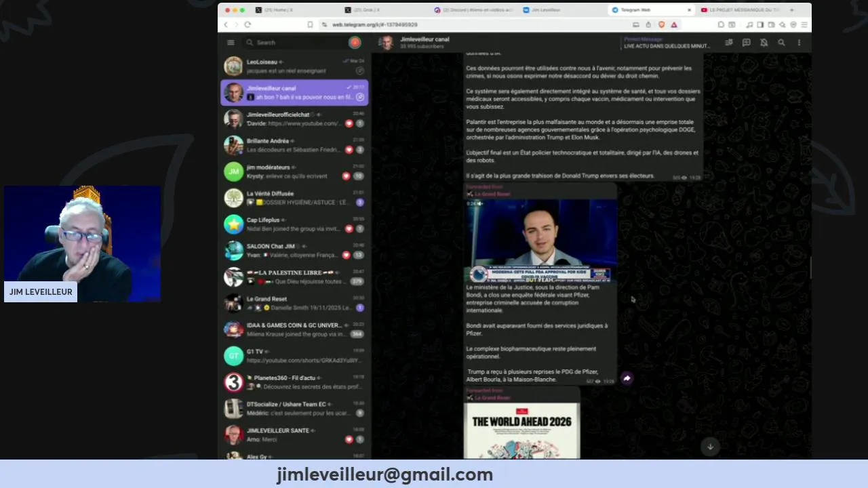Select the Jimleveilleur canal chat
Image resolution: width=868 pixels, height=488 pixels.
[294, 92]
